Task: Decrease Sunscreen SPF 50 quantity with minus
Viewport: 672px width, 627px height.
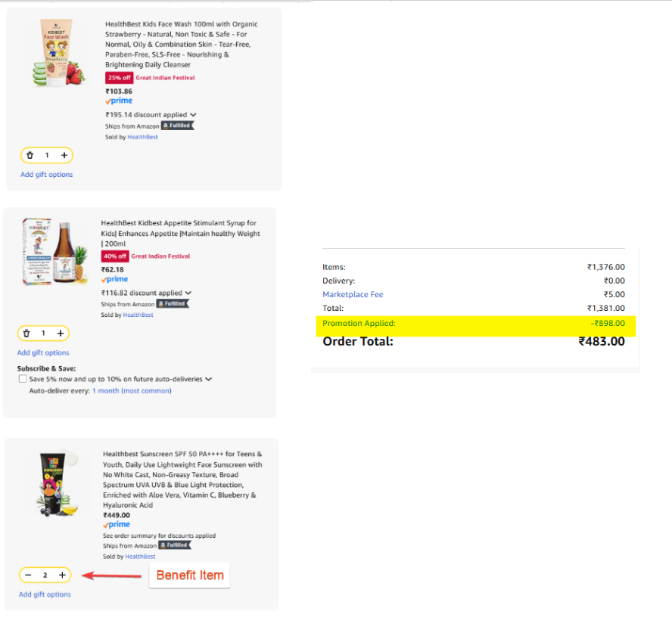Action: [x=28, y=575]
